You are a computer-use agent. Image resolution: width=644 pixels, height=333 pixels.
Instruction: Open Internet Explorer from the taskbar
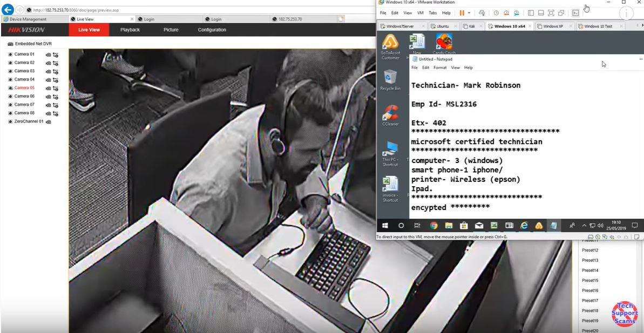pyautogui.click(x=523, y=226)
